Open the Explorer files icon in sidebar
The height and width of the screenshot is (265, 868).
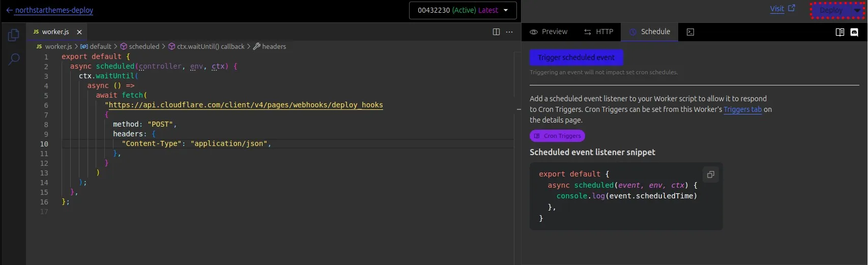coord(14,35)
